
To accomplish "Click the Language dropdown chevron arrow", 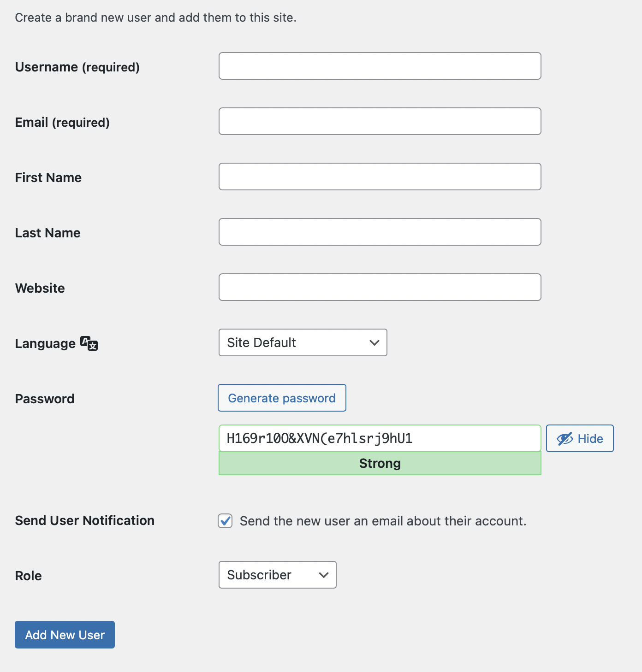I will coord(374,342).
